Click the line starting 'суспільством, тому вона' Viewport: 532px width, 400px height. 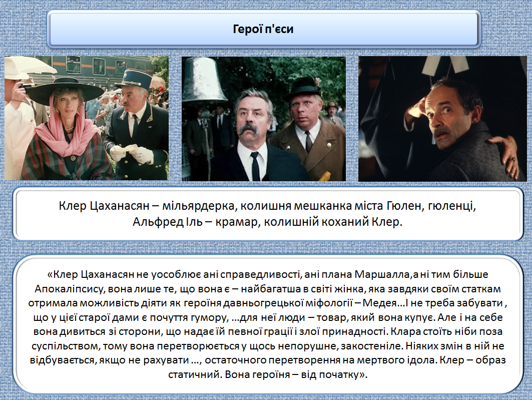tap(268, 346)
